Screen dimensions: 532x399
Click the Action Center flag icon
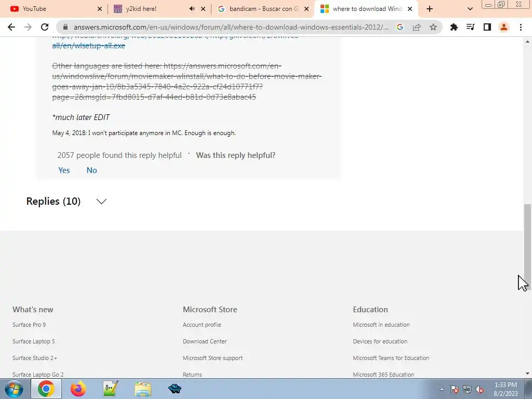pyautogui.click(x=455, y=389)
